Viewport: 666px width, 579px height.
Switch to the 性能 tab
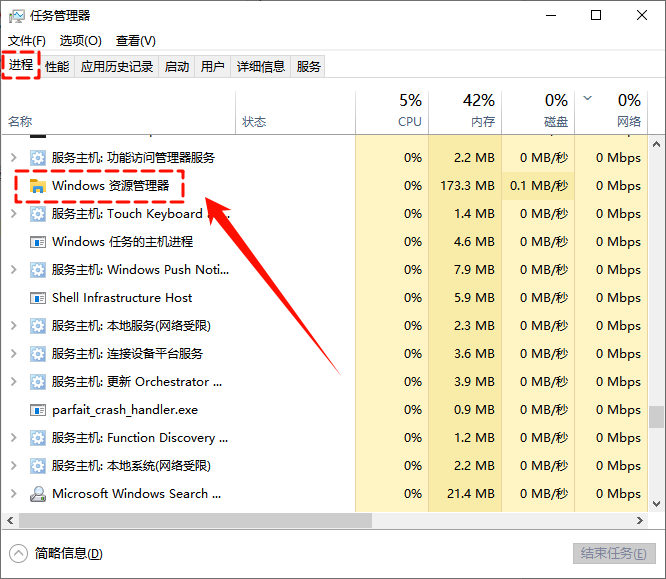(x=57, y=67)
